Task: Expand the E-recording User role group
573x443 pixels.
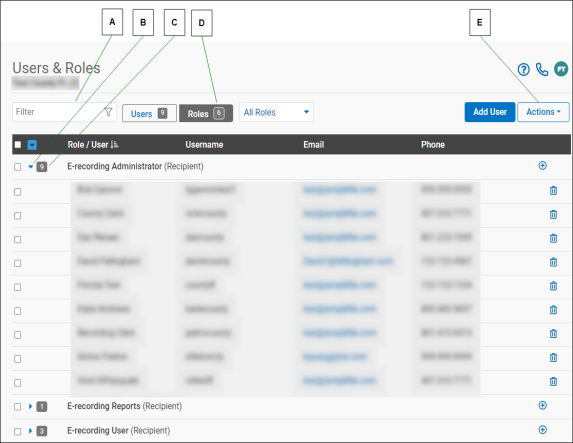Action: coord(30,431)
